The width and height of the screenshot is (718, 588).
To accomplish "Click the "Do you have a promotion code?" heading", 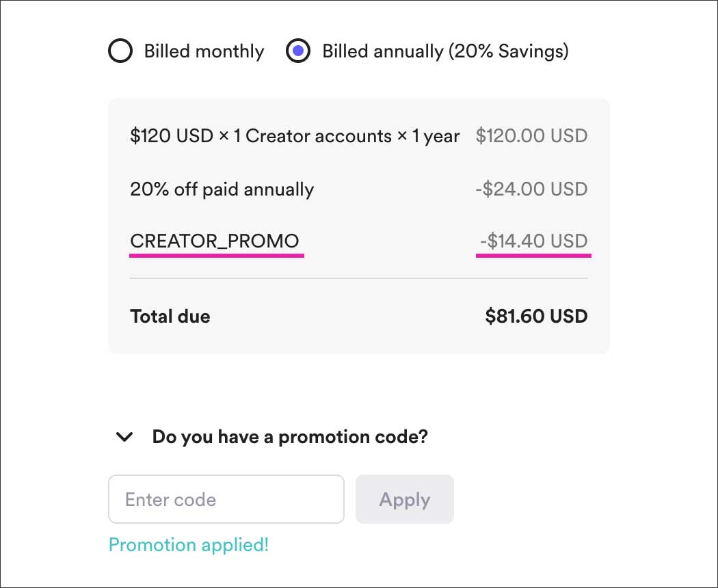I will [289, 437].
